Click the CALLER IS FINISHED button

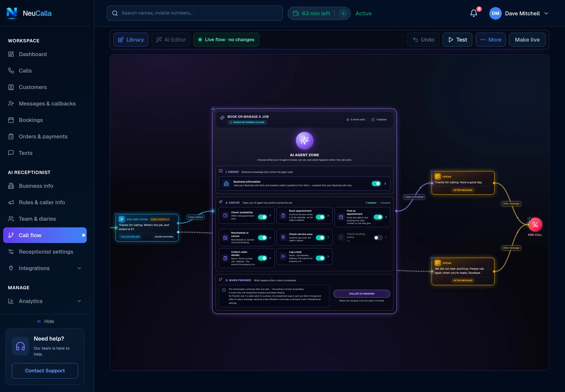(x=361, y=293)
